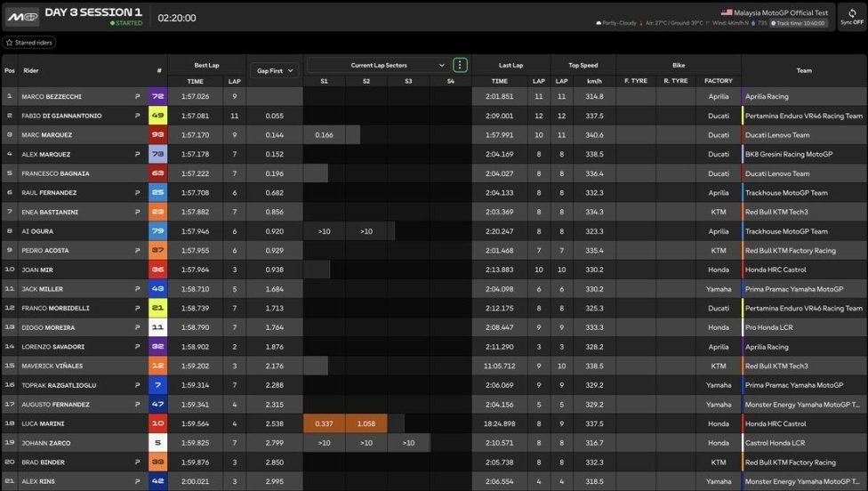868x491 pixels.
Task: Select rider LUCA MARINI
Action: pos(43,423)
